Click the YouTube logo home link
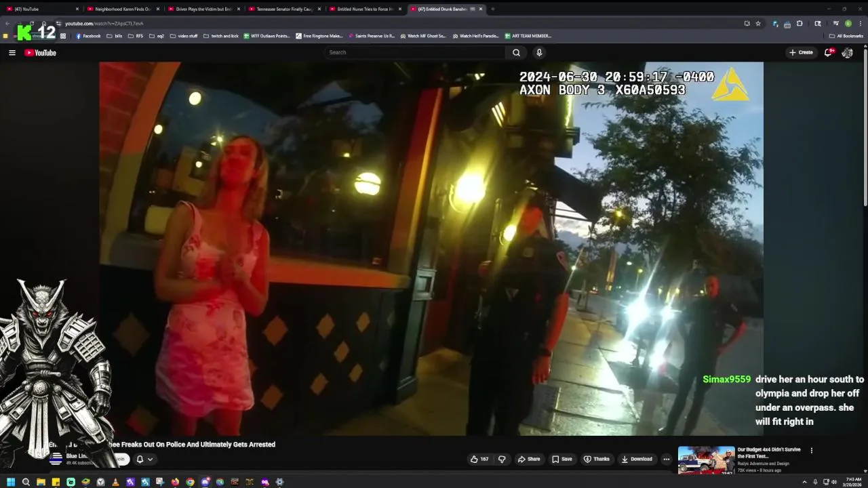868x488 pixels. click(x=40, y=52)
